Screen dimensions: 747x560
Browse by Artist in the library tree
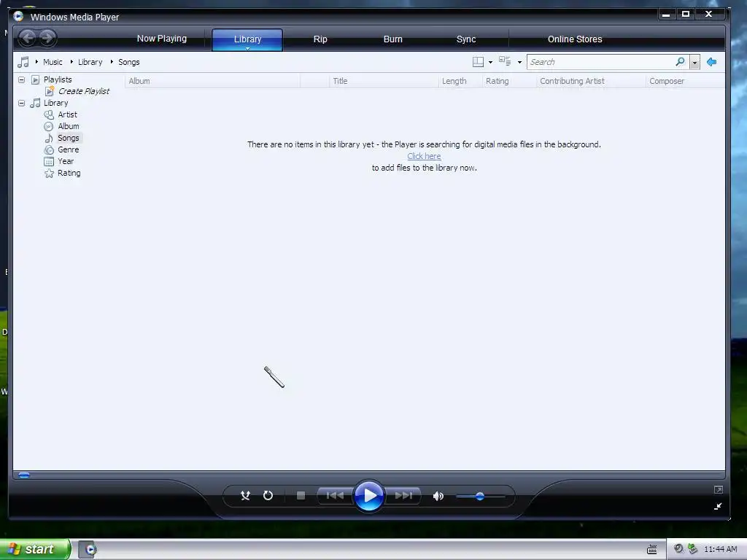click(67, 114)
